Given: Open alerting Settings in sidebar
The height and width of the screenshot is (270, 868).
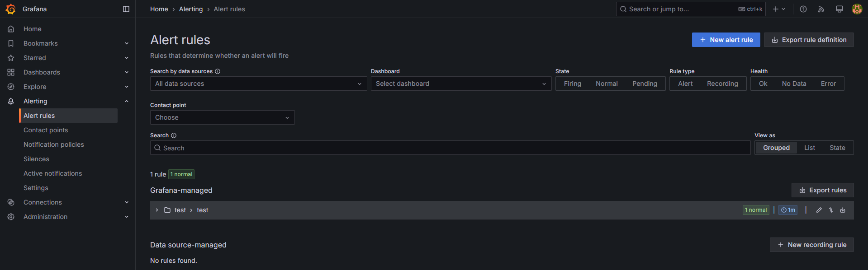Looking at the screenshot, I should coord(36,188).
